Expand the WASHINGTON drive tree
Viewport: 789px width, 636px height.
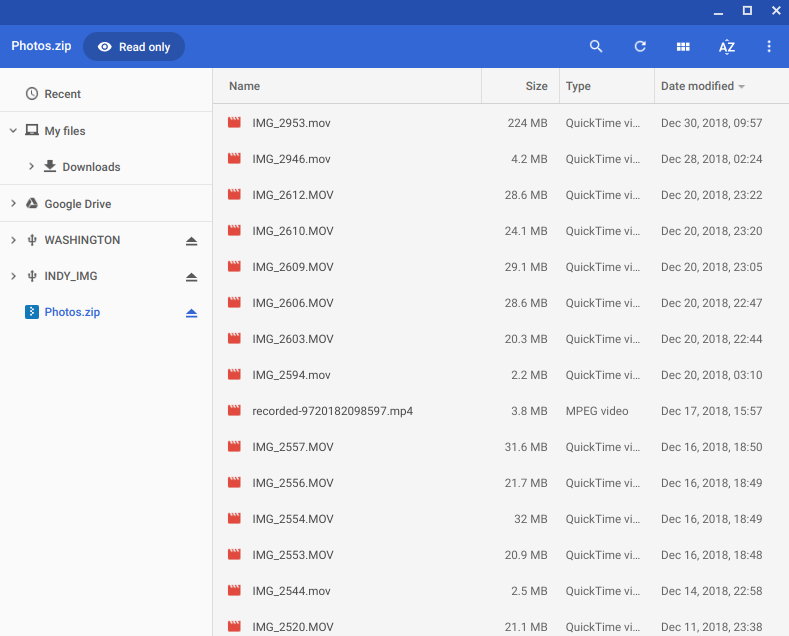[13, 240]
